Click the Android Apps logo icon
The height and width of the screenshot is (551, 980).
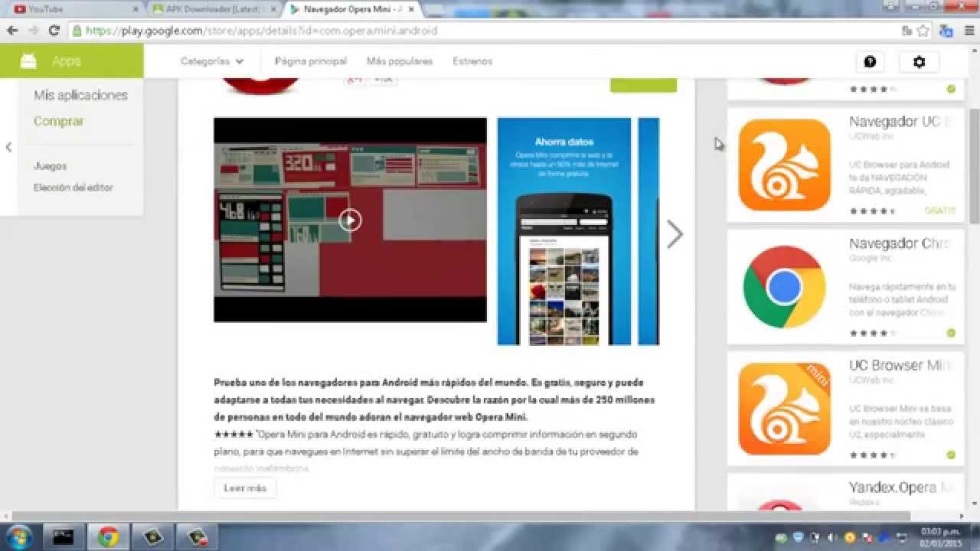coord(28,61)
